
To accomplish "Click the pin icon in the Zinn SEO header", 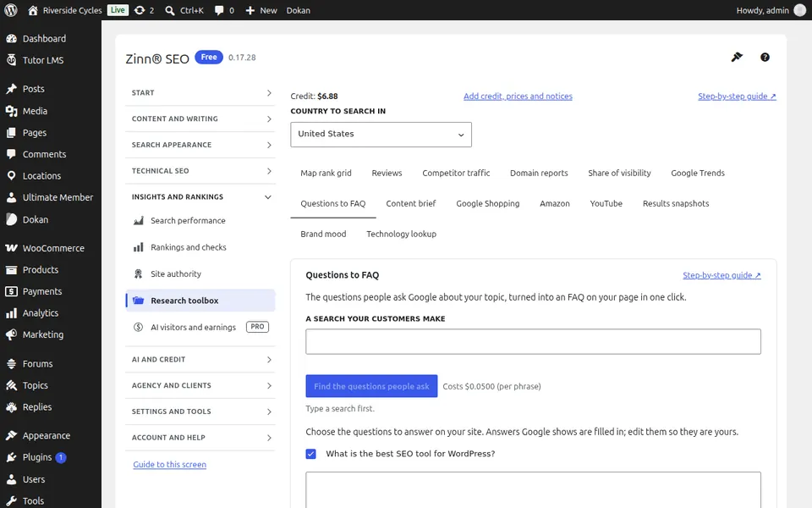I will click(737, 57).
